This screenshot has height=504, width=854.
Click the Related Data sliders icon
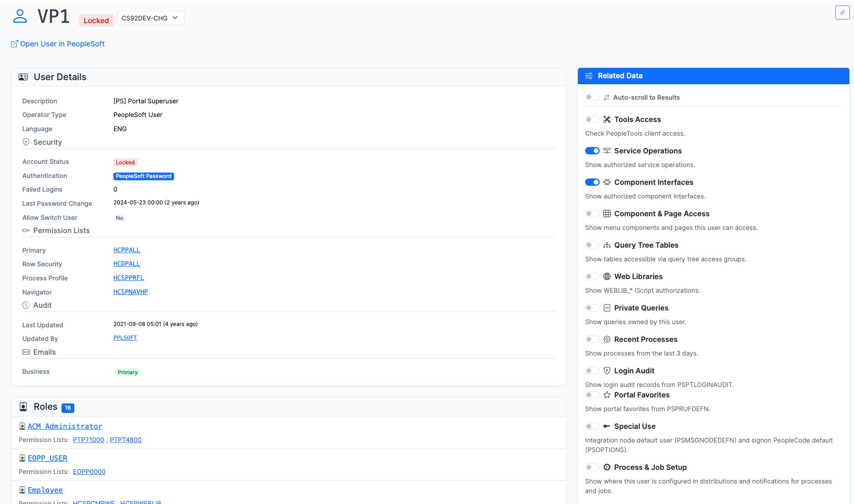[x=589, y=76]
